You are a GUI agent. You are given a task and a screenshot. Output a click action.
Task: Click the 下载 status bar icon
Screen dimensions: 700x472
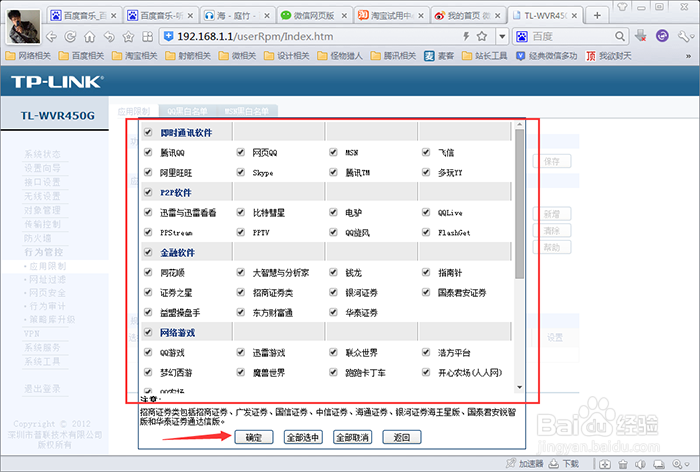click(563, 464)
